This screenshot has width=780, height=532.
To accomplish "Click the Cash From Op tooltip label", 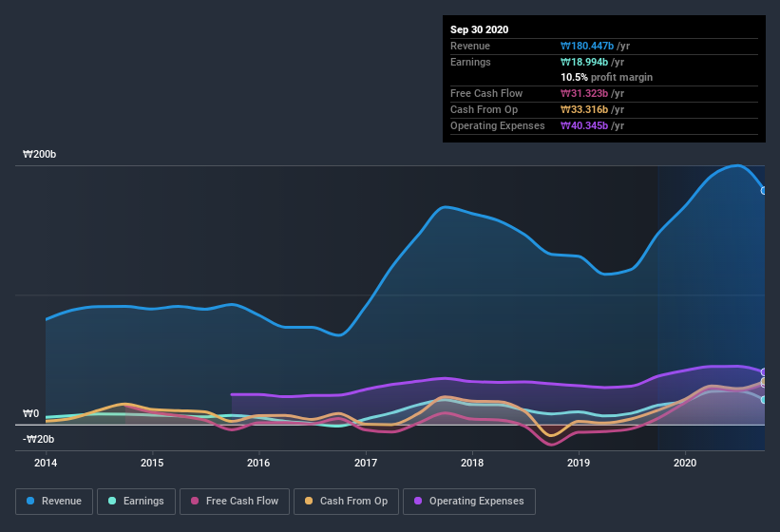I will 484,109.
